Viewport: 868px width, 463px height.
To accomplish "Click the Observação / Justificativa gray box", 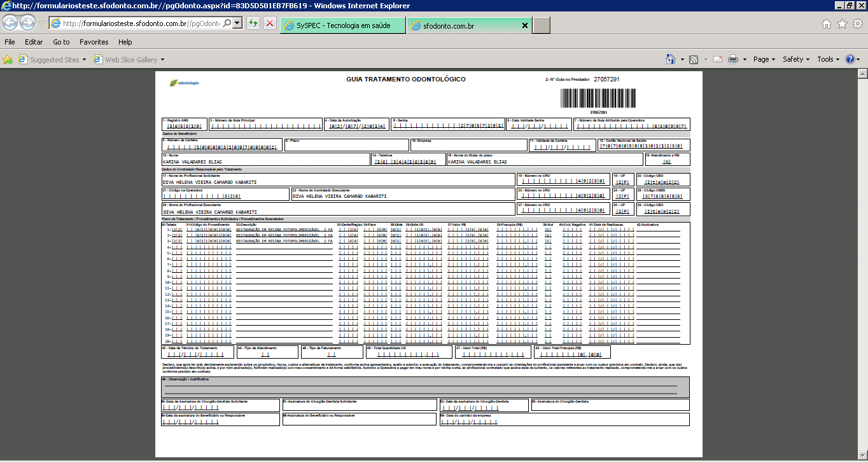I will (x=425, y=387).
